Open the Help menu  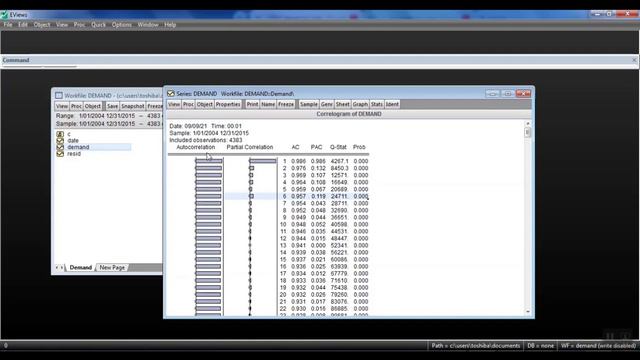coord(170,25)
